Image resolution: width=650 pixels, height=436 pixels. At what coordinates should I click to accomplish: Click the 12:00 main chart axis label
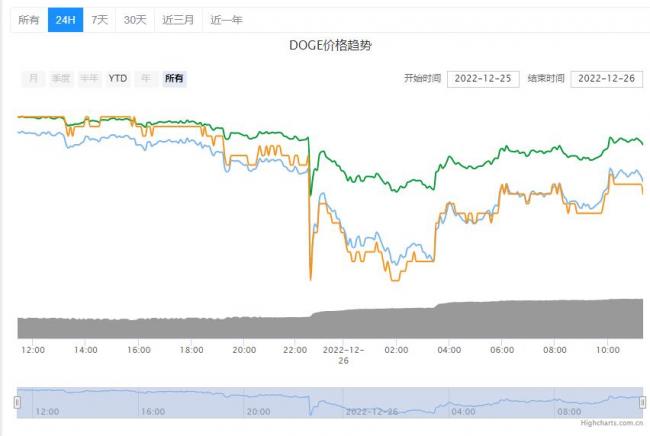coord(33,350)
